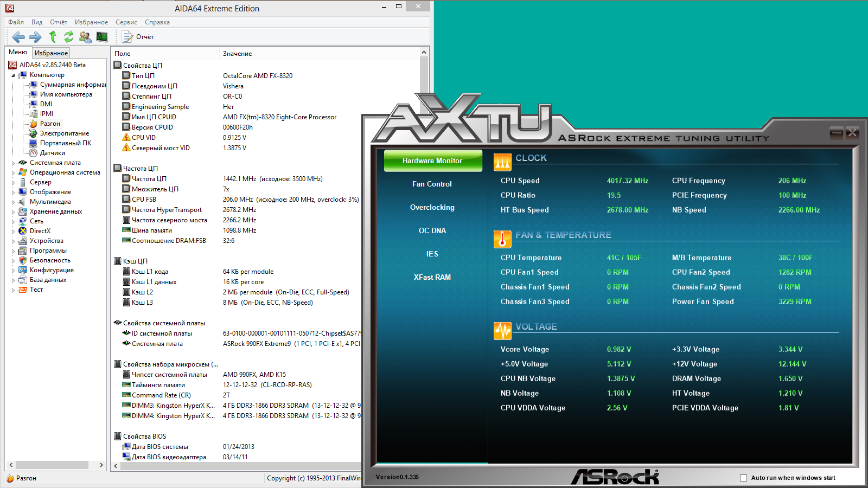Switch to the Меню tab in left panel

pyautogui.click(x=18, y=52)
